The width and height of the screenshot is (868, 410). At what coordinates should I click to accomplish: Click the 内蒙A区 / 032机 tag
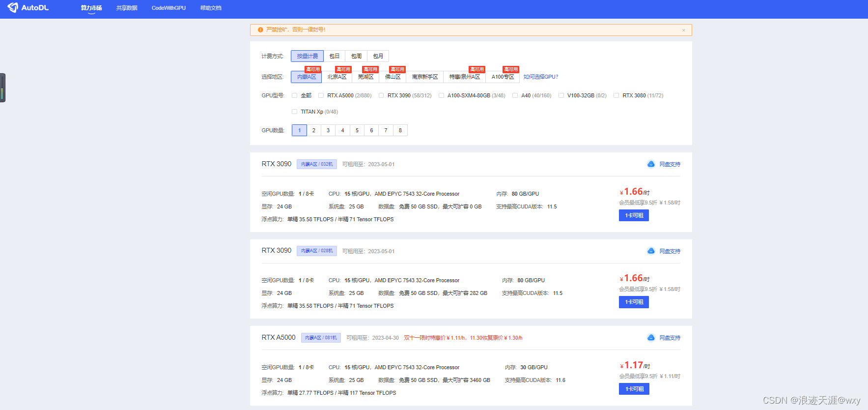(317, 164)
